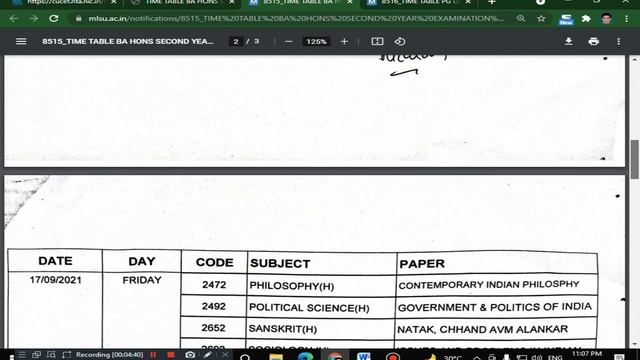Zoom in the PDF document

[x=344, y=41]
